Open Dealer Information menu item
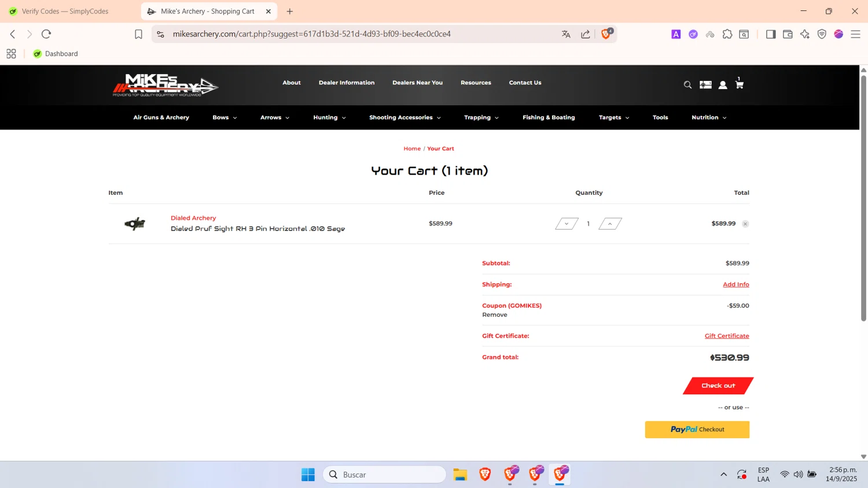 347,83
